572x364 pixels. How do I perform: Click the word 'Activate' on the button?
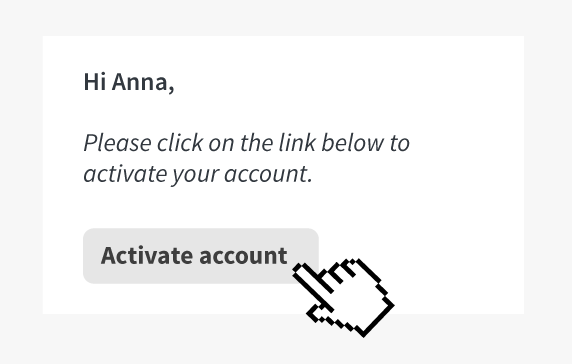147,255
